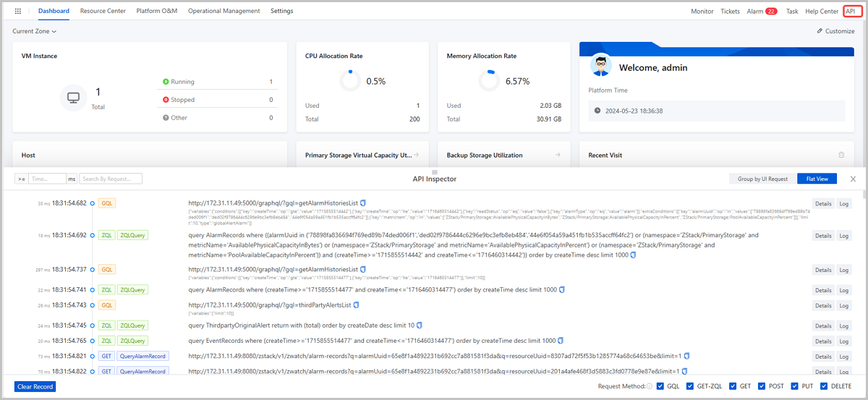Click the Backup Storage Utilization arrow
The height and width of the screenshot is (400, 868).
coord(558,155)
